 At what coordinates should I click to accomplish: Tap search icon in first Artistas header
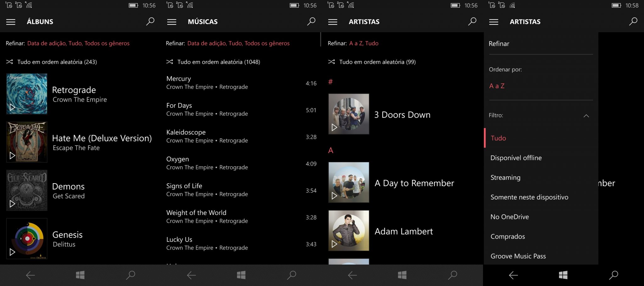[472, 21]
